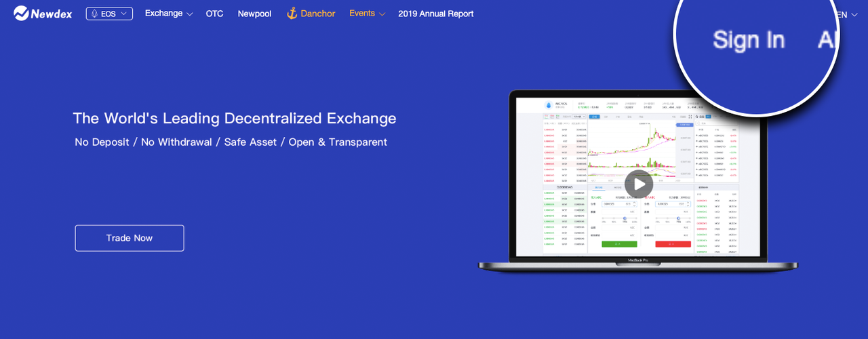The width and height of the screenshot is (868, 339).
Task: Open the EN language dropdown
Action: [847, 14]
